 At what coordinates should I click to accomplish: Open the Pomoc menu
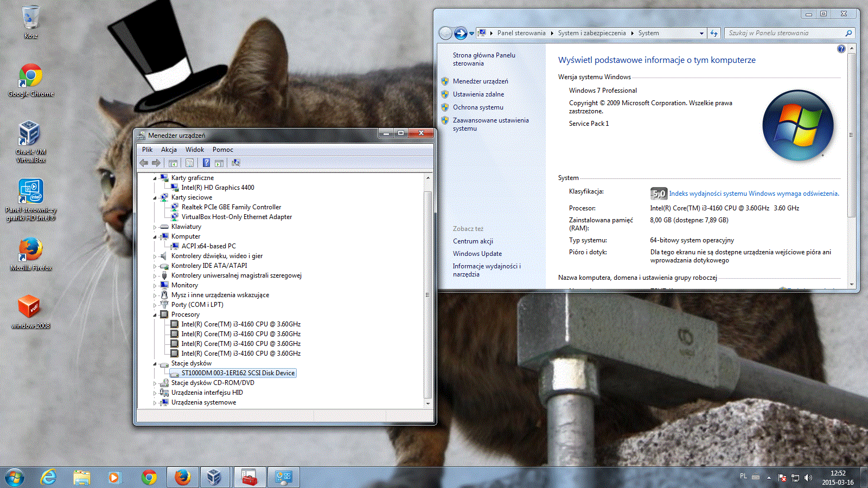click(223, 150)
